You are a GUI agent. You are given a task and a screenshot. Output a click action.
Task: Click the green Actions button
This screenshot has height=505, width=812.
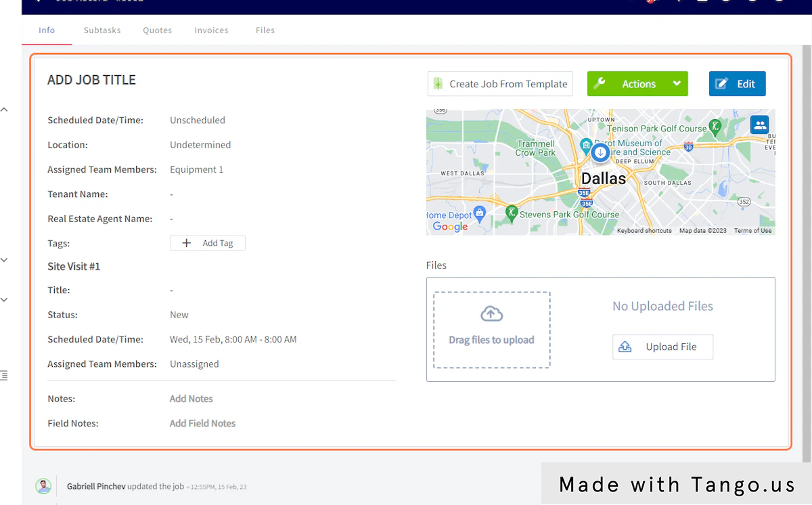(637, 84)
